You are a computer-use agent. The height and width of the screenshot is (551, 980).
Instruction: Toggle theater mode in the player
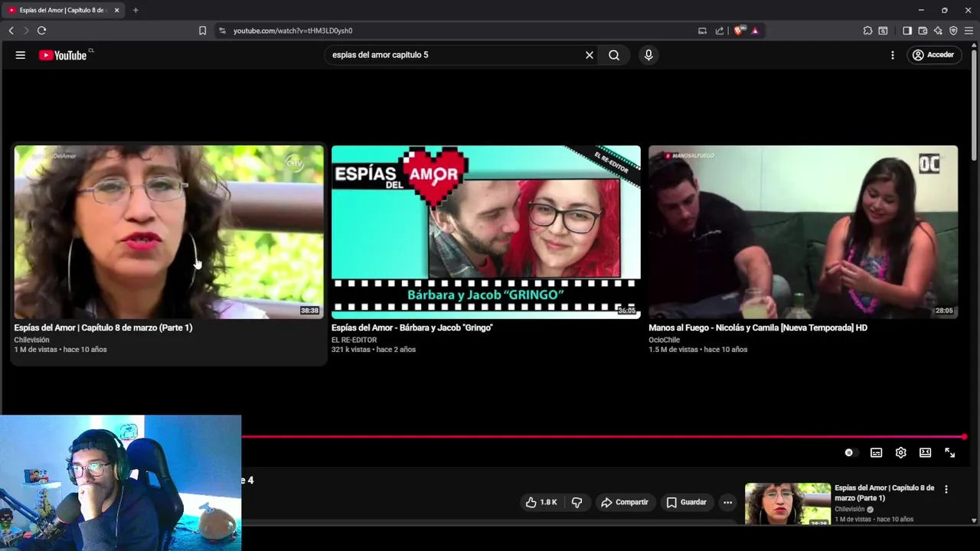pyautogui.click(x=925, y=453)
